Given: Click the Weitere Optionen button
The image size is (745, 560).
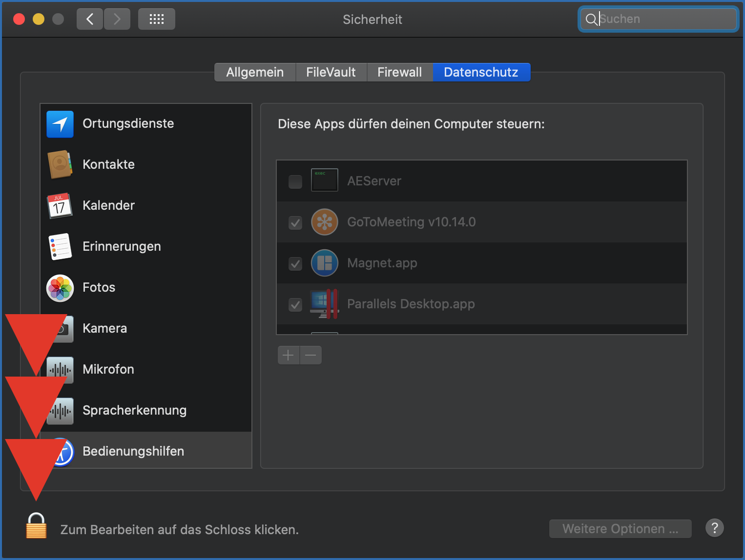Looking at the screenshot, I should [x=620, y=529].
